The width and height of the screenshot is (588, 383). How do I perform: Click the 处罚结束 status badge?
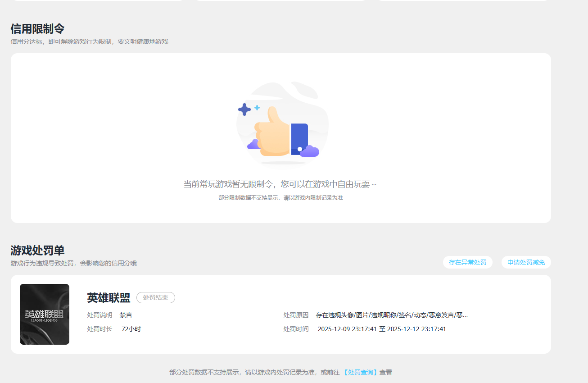(x=155, y=298)
